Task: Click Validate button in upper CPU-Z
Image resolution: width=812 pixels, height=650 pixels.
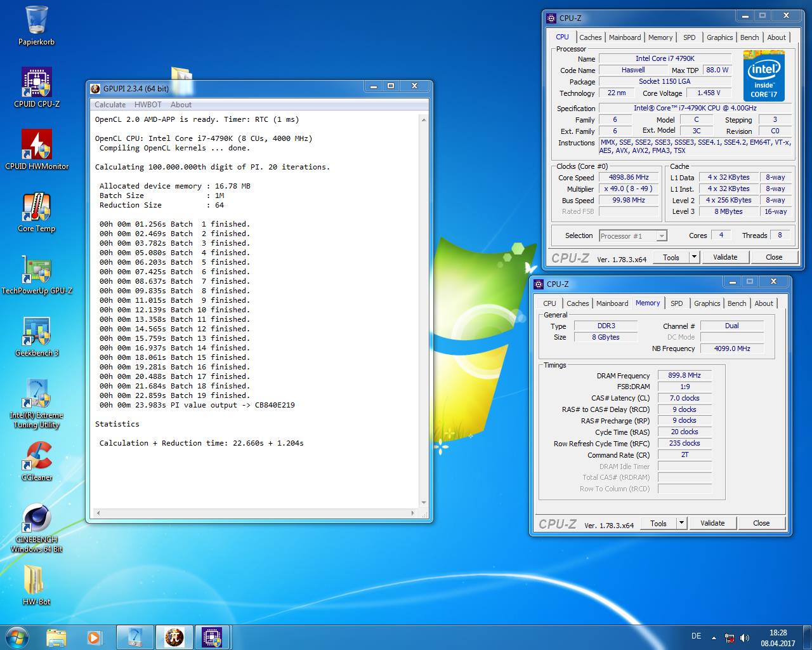Action: (x=725, y=257)
